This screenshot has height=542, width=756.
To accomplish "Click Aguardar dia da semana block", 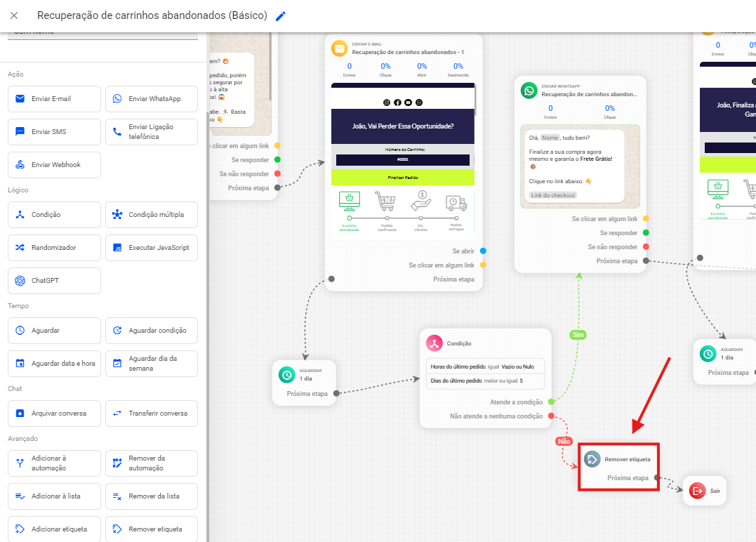I will coord(152,364).
